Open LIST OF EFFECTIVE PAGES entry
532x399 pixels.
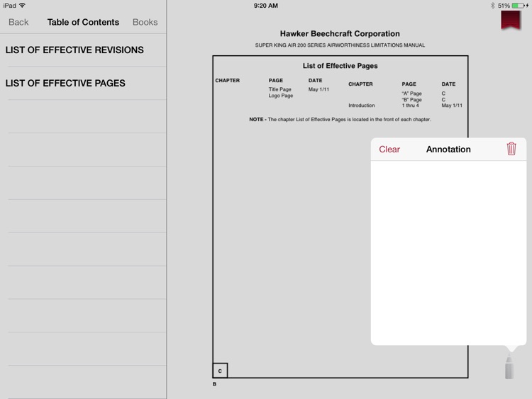tap(83, 83)
